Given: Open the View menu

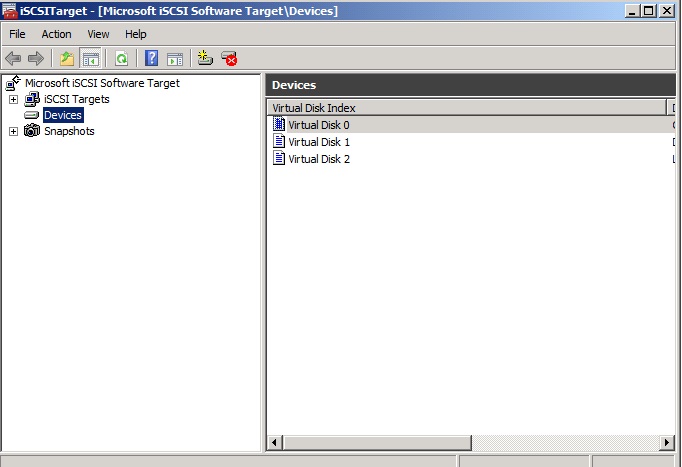Looking at the screenshot, I should (x=98, y=34).
